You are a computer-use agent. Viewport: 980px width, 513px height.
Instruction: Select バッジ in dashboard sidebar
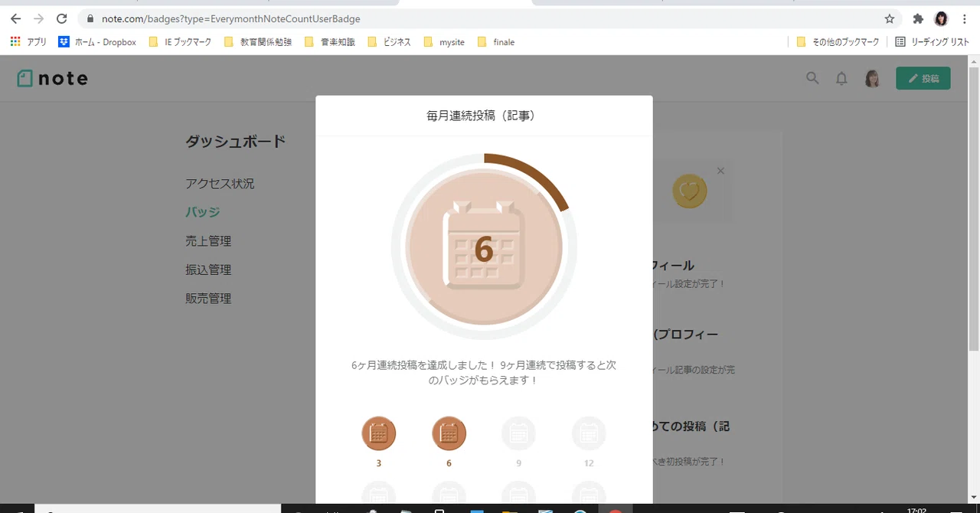click(203, 212)
